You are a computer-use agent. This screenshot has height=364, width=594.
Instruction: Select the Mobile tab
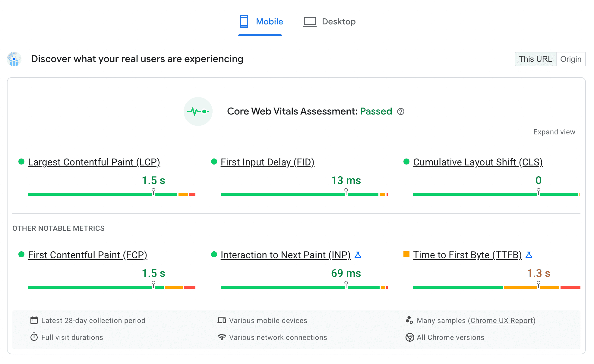[x=261, y=21]
